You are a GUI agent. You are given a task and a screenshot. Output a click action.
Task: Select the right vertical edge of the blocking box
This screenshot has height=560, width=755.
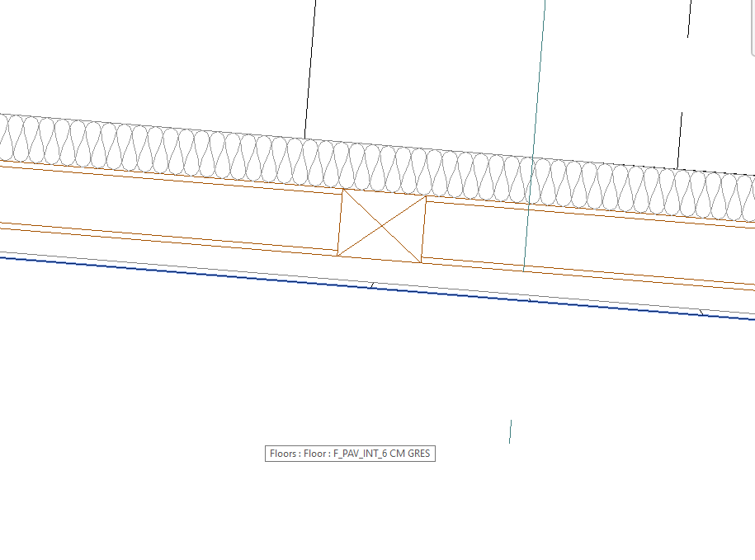click(423, 228)
